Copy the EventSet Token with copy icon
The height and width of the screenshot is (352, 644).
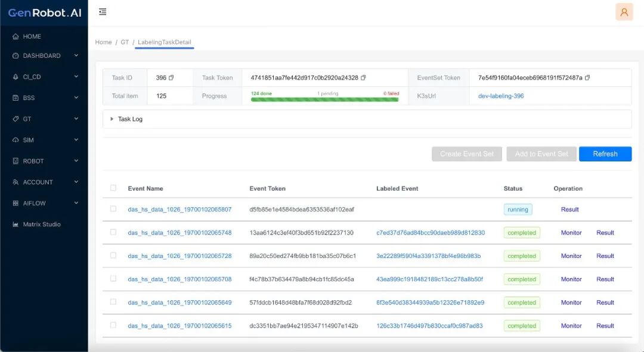click(x=587, y=78)
